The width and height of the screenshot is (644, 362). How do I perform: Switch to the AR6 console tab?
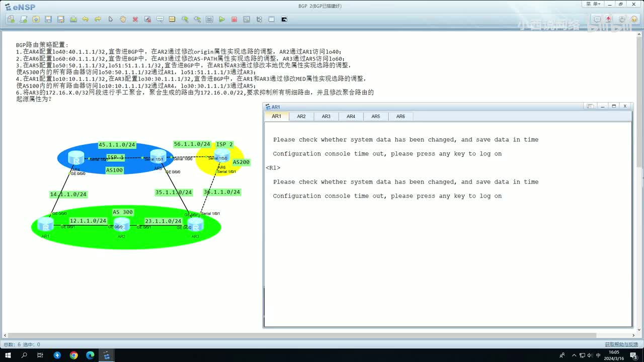tap(400, 116)
